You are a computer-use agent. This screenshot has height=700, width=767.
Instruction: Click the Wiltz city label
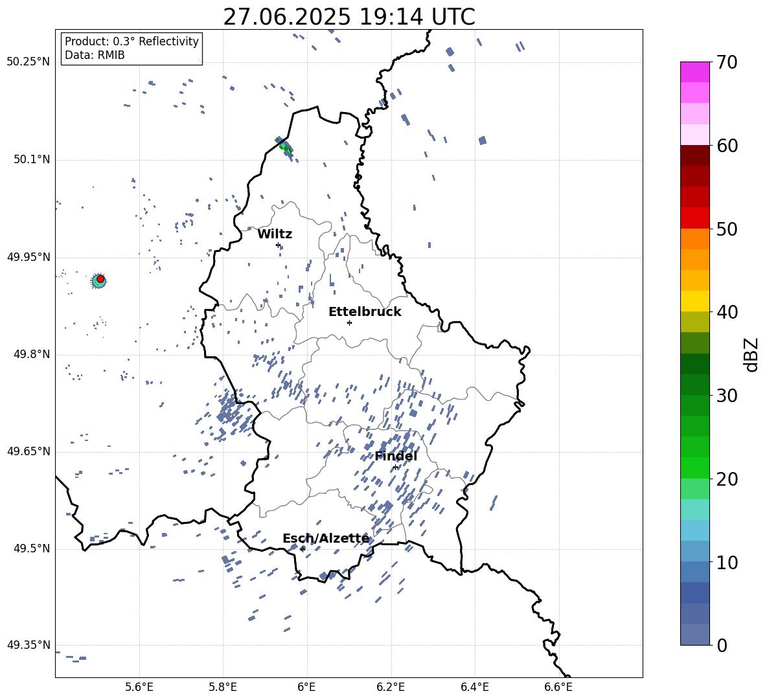tap(275, 234)
